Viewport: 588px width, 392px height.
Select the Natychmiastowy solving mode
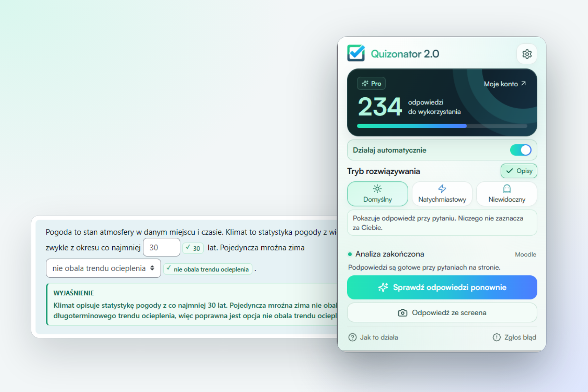[442, 194]
